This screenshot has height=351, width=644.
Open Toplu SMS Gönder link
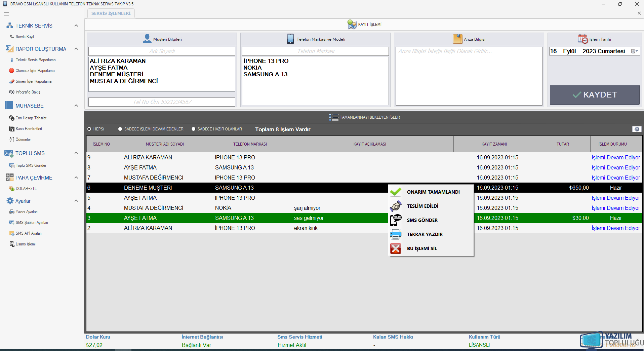pos(31,165)
